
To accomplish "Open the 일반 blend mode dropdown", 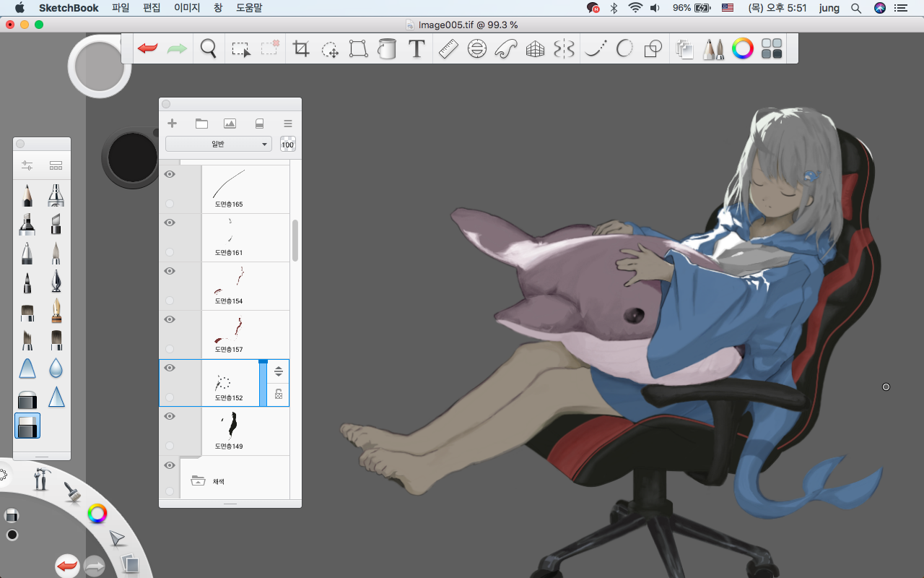I will pyautogui.click(x=219, y=144).
